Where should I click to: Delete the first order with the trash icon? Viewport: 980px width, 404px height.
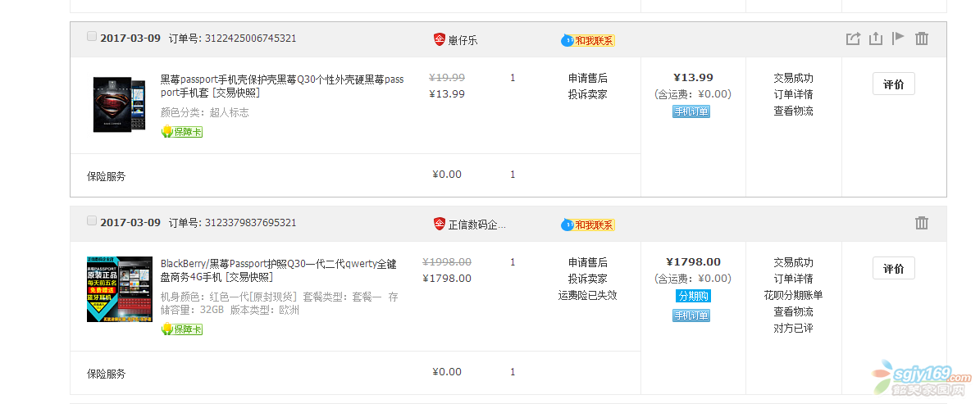(x=921, y=39)
